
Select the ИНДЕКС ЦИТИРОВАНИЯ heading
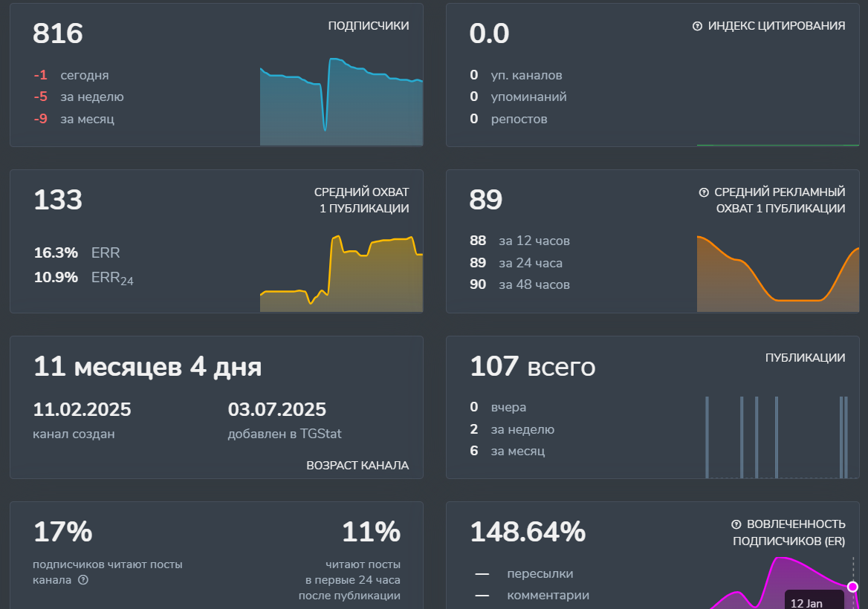(776, 26)
